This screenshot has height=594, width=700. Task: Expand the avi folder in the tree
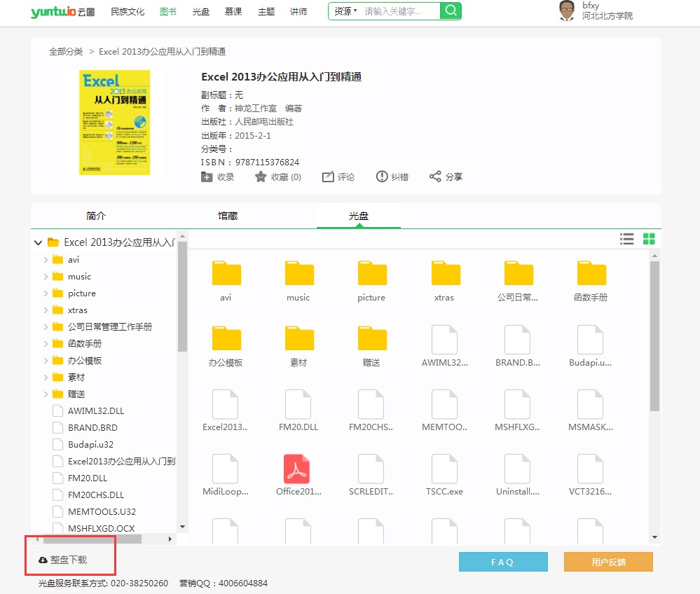coord(46,259)
